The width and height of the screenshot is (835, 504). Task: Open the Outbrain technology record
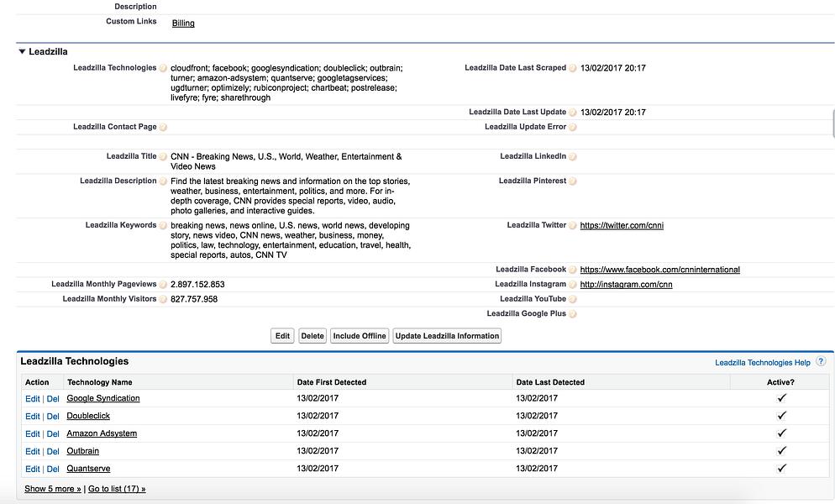point(82,451)
